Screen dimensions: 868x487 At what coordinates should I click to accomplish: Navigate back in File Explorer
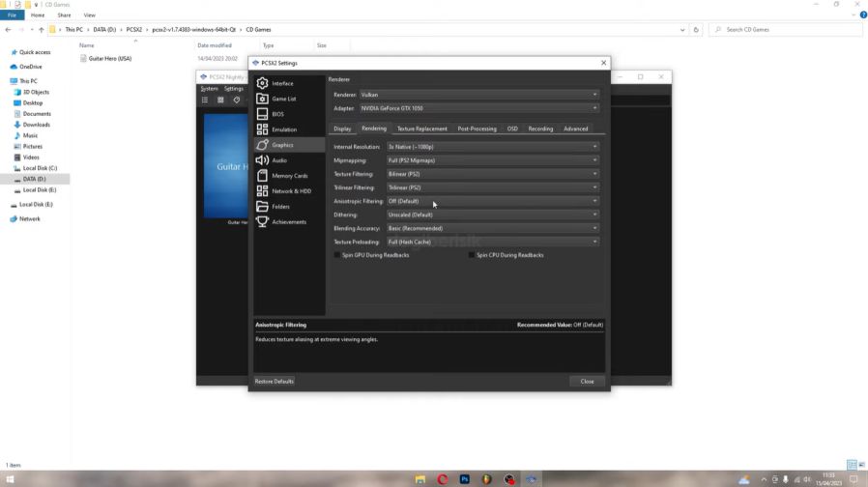click(8, 30)
